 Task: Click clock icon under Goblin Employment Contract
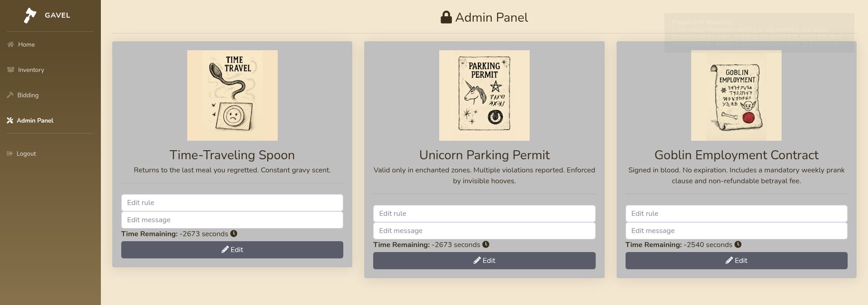point(738,244)
